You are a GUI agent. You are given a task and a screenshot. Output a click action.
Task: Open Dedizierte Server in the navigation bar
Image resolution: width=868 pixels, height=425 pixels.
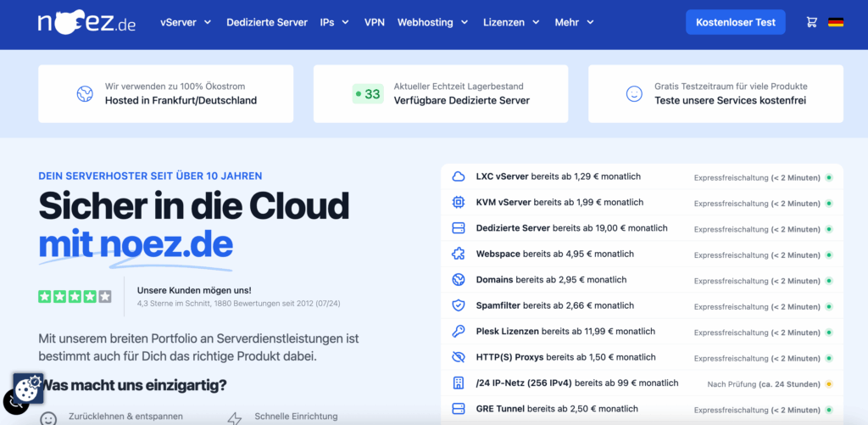(x=267, y=23)
